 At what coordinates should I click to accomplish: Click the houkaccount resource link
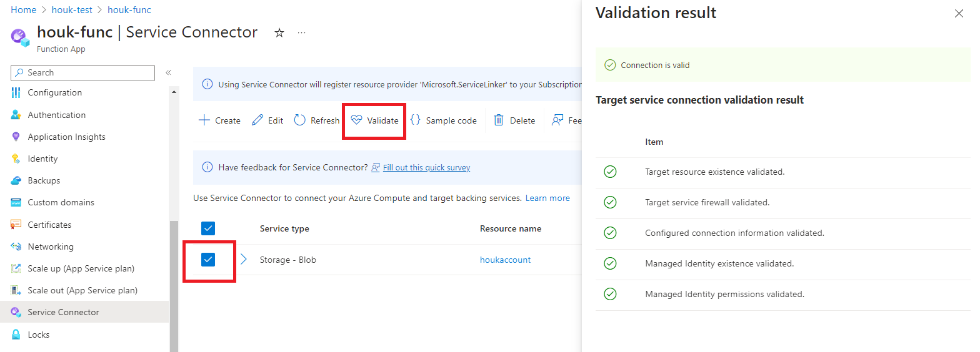point(505,260)
